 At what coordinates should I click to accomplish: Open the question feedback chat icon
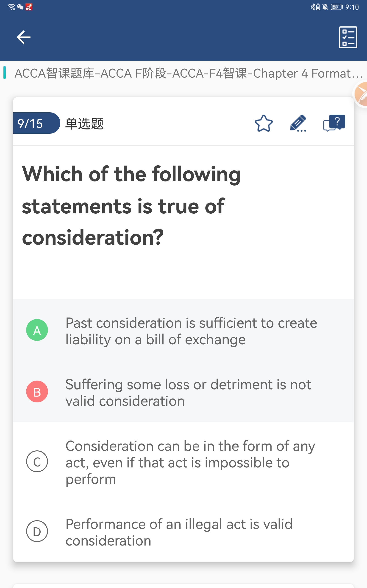pos(334,123)
